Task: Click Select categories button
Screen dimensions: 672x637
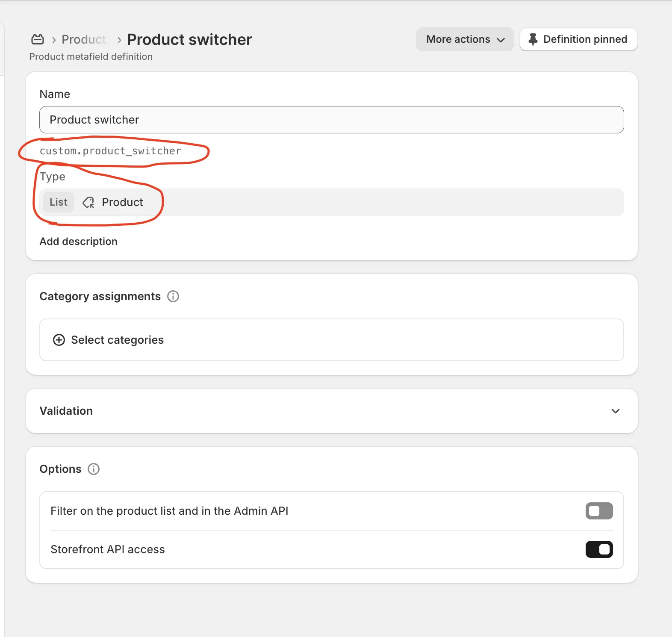Action: [117, 340]
